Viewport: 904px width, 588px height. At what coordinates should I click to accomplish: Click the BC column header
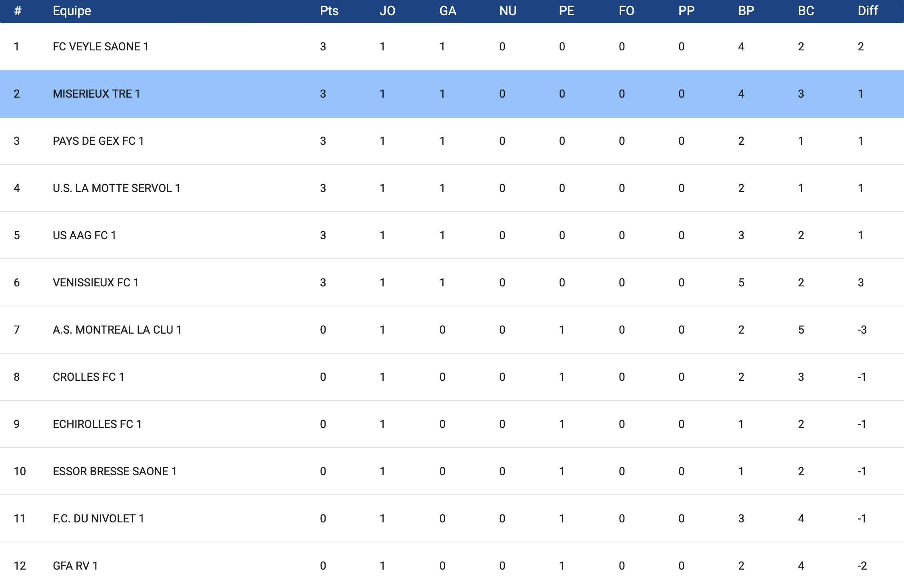pyautogui.click(x=806, y=11)
